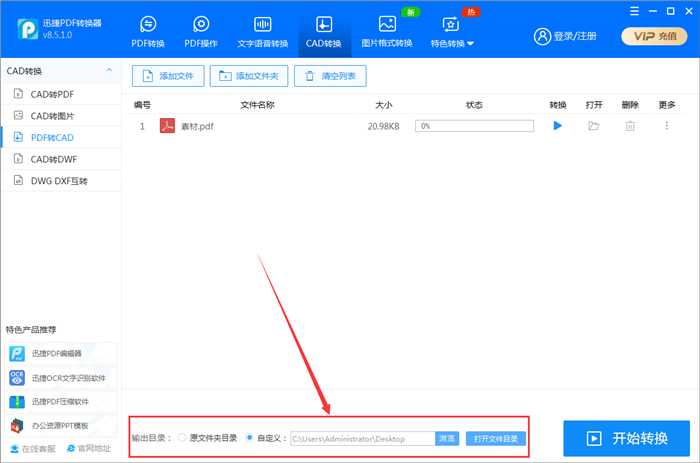The image size is (700, 463).
Task: Open 迅捷OCR文字识别软件 recommendation
Action: tap(61, 378)
